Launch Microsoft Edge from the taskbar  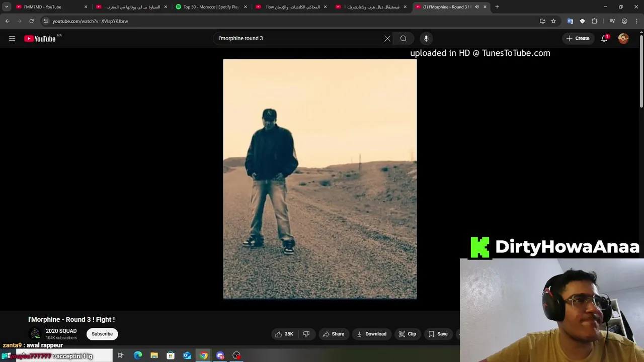[x=138, y=355]
